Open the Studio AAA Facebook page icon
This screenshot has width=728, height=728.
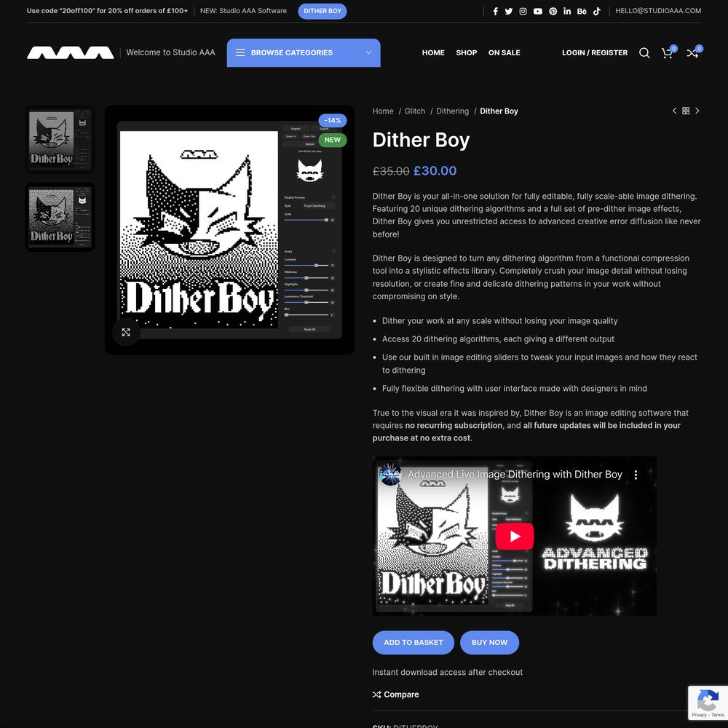click(x=495, y=11)
